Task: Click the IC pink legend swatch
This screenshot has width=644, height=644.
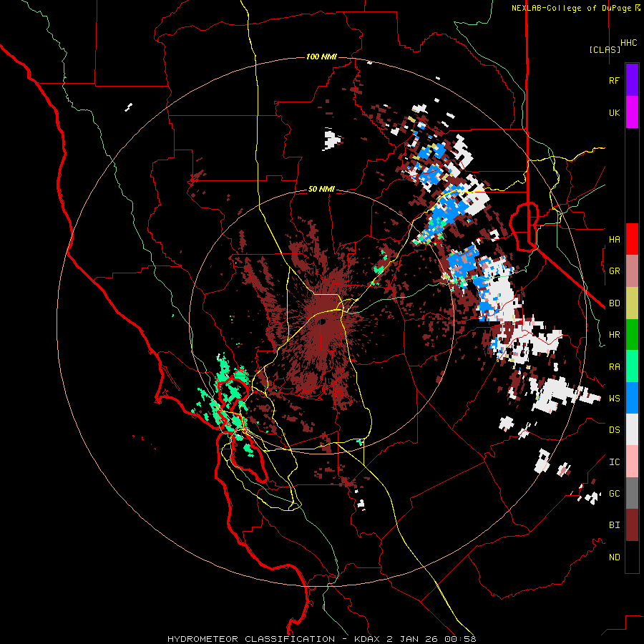Action: pos(632,462)
